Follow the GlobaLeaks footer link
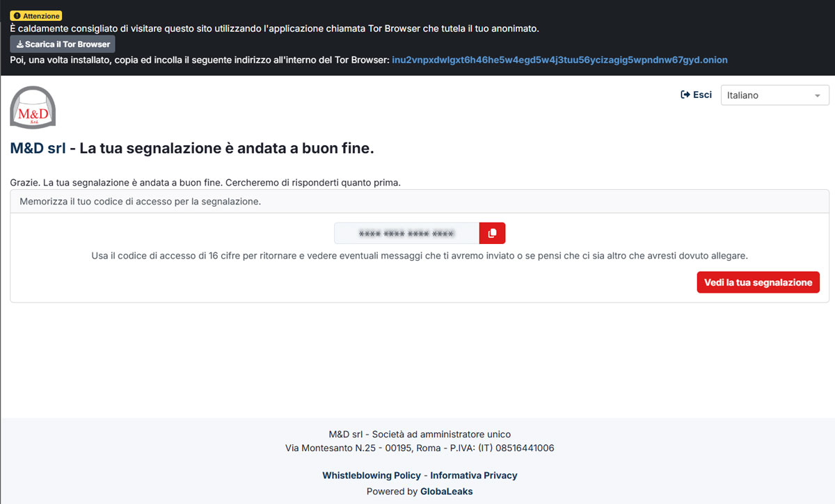This screenshot has height=504, width=835. [x=446, y=491]
